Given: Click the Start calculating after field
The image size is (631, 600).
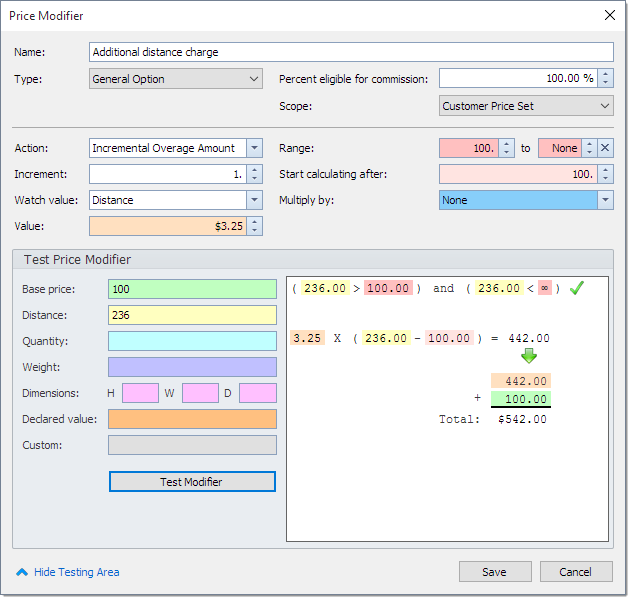Looking at the screenshot, I should 518,174.
